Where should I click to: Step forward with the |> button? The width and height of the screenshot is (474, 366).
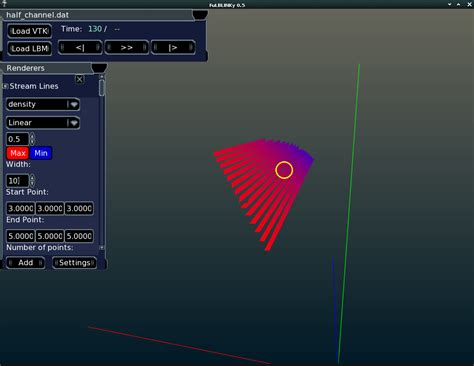click(173, 47)
